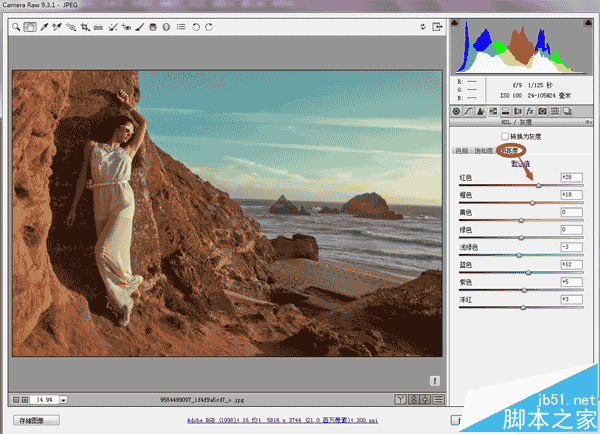Toggle full screen mode icon
This screenshot has height=434, width=600.
[x=437, y=27]
